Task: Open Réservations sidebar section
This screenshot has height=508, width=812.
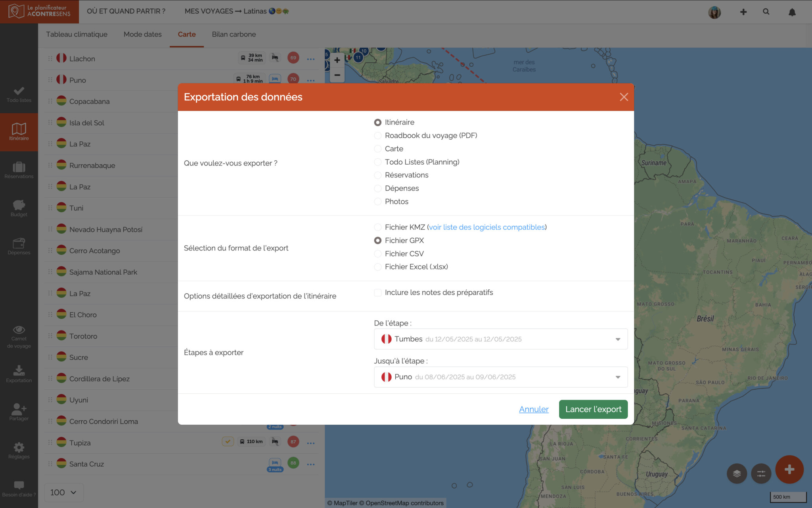Action: pos(19,170)
